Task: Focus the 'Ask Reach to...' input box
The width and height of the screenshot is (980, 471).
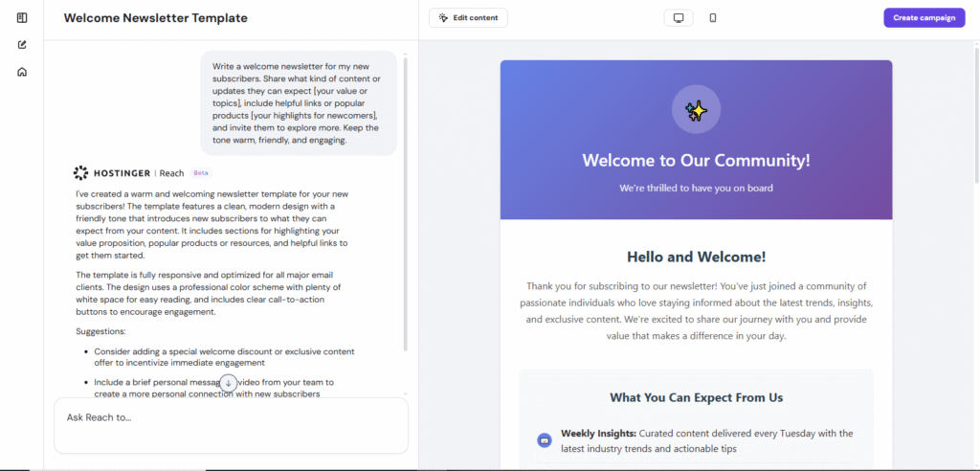Action: 231,425
